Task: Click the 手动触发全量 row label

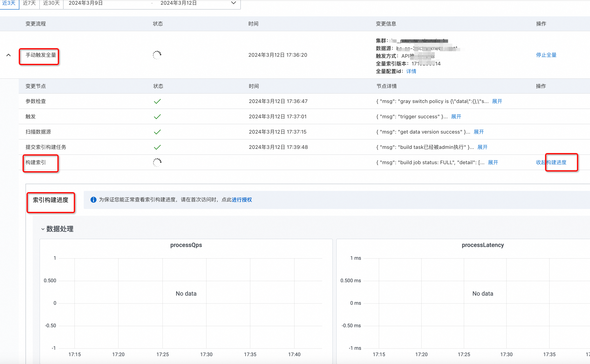Action: click(x=41, y=55)
